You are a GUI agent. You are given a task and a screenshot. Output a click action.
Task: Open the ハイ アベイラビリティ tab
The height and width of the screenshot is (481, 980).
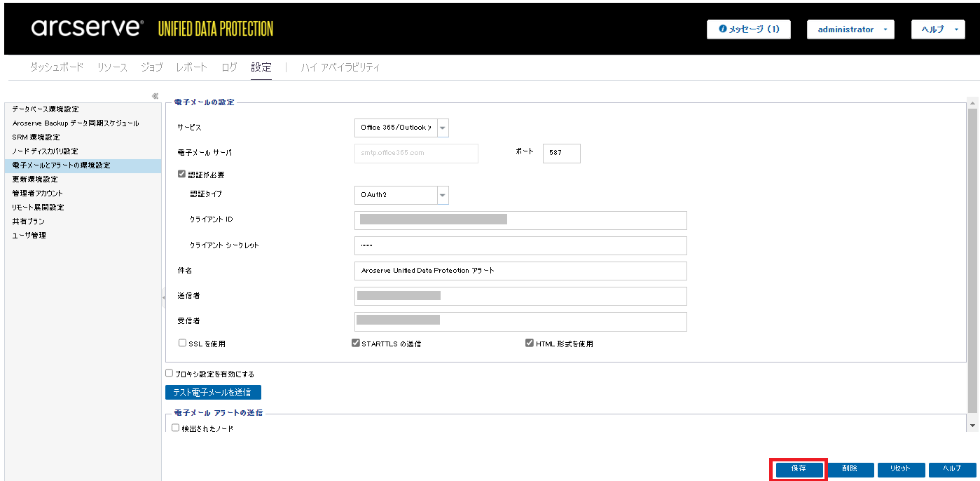(x=340, y=67)
